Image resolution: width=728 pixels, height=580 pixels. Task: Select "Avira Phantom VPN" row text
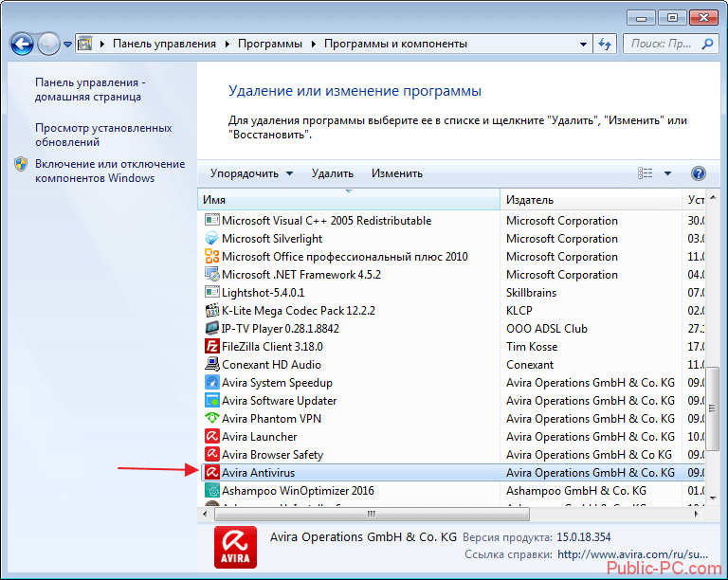tap(272, 419)
